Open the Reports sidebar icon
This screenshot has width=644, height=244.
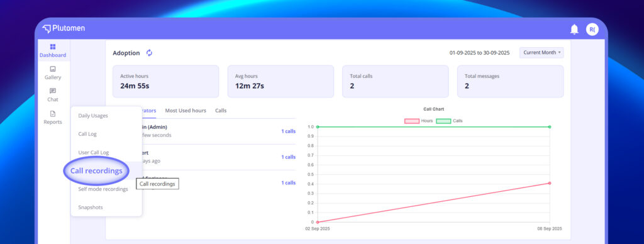coord(53,114)
